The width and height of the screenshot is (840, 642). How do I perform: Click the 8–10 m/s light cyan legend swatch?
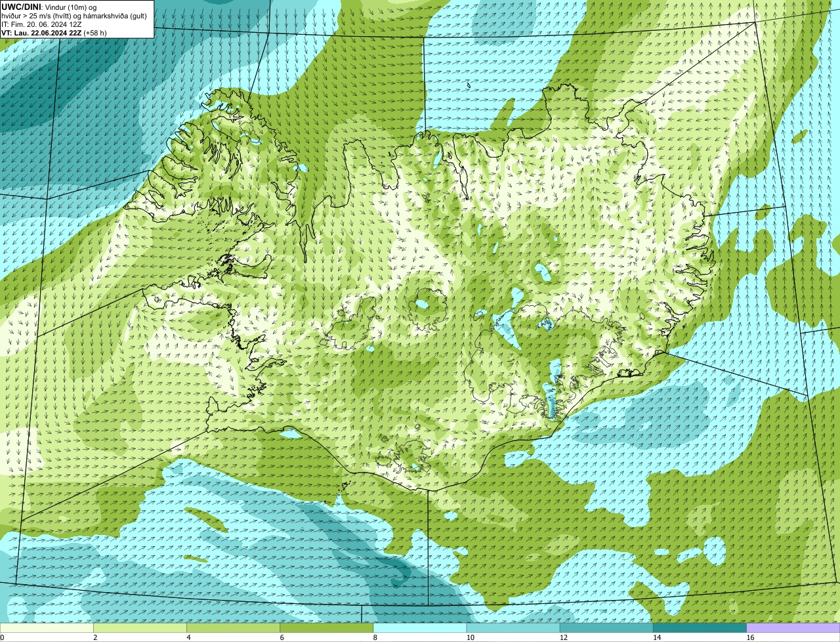click(420, 628)
